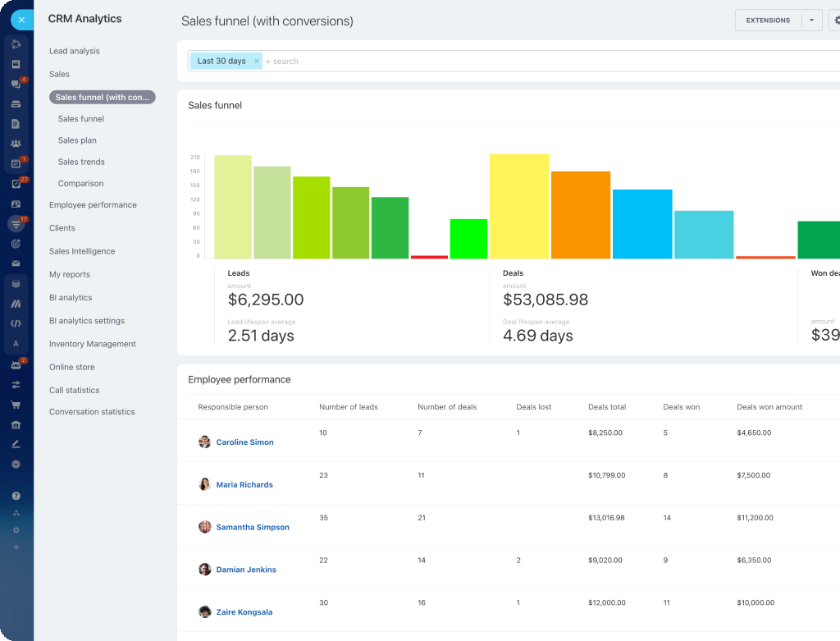Click the shopping cart icon in sidebar

pyautogui.click(x=16, y=405)
